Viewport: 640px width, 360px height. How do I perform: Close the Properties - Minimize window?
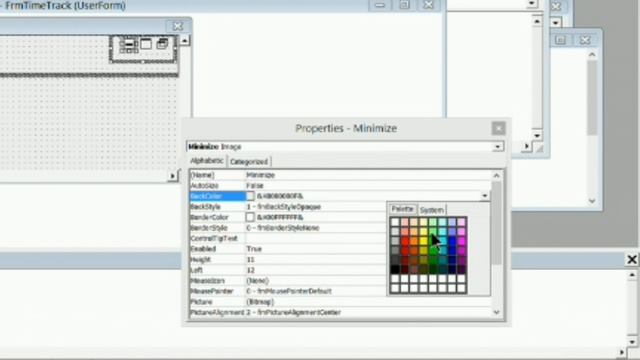[x=498, y=128]
